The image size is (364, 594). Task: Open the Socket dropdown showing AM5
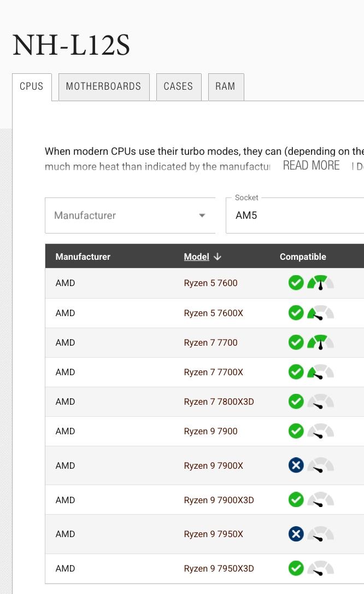[295, 215]
